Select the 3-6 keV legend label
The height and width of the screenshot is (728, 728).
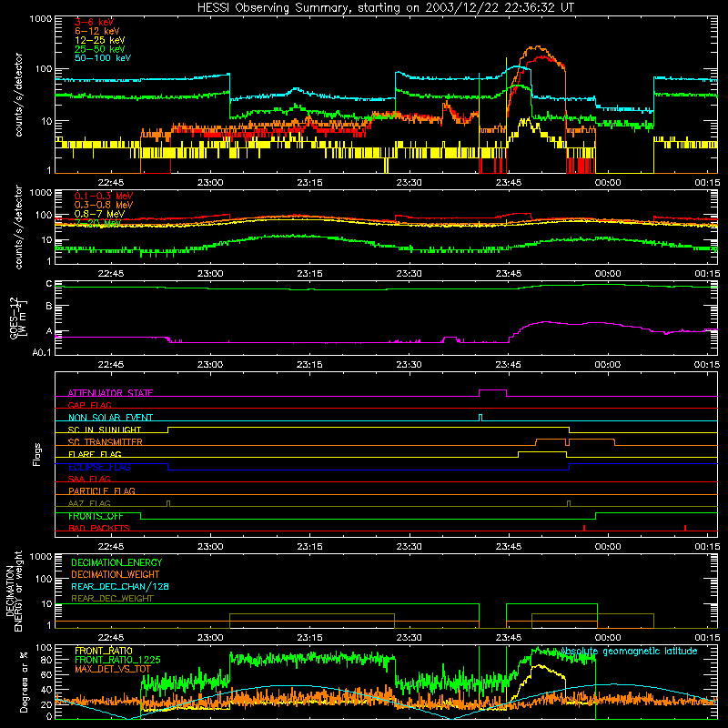click(x=95, y=22)
